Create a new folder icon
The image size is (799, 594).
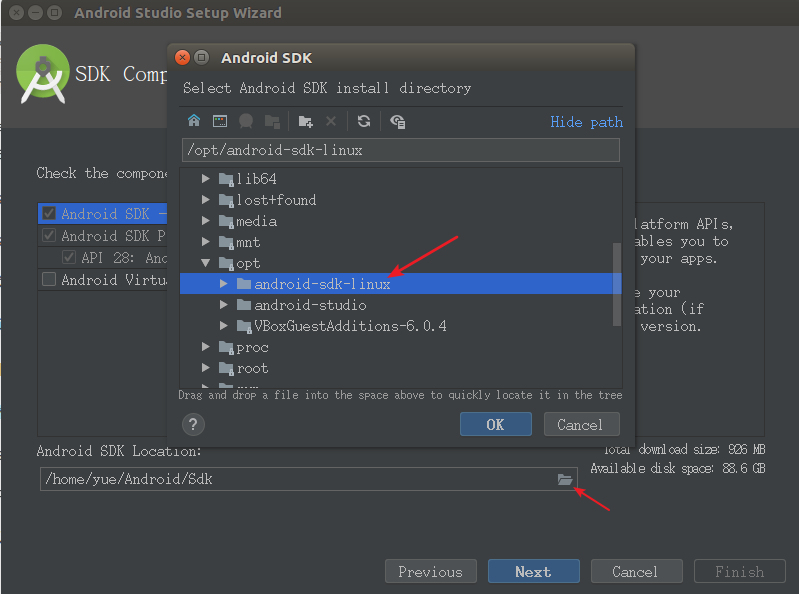[x=305, y=121]
